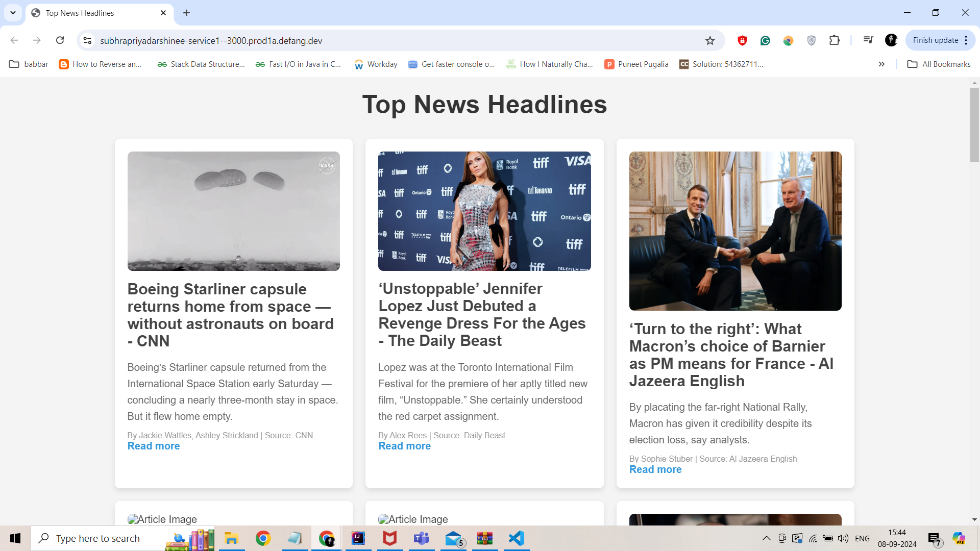980x551 pixels.
Task: Click the speaker icon to adjust volume
Action: point(843,538)
